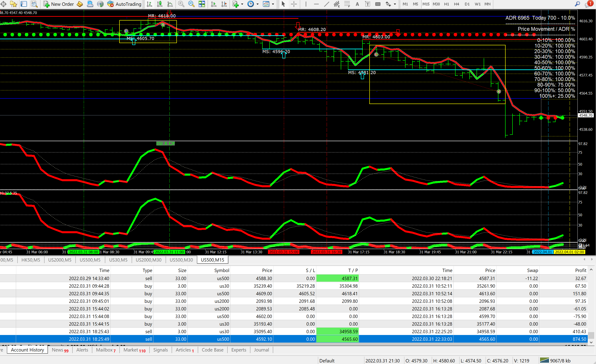Switch to candlestick chart mode
This screenshot has height=364, width=596.
pos(160,4)
